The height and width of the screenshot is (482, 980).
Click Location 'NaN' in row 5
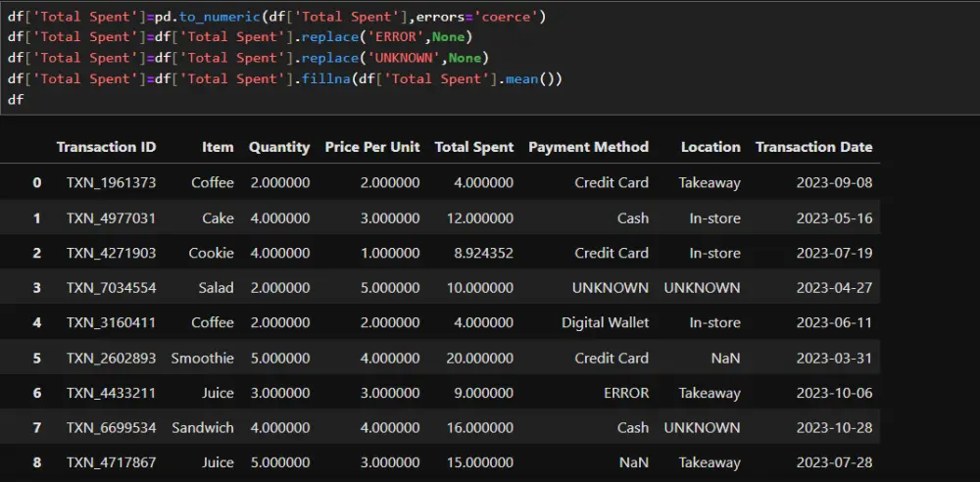point(727,358)
